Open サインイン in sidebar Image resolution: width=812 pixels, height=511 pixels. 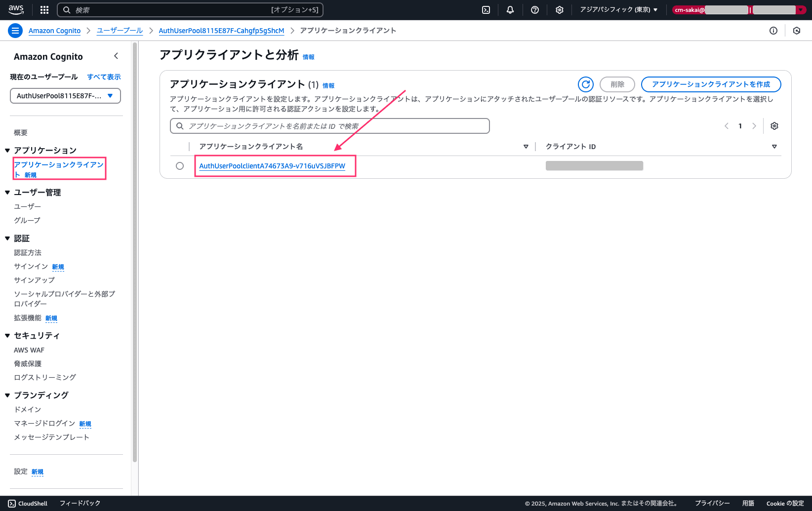(x=31, y=267)
